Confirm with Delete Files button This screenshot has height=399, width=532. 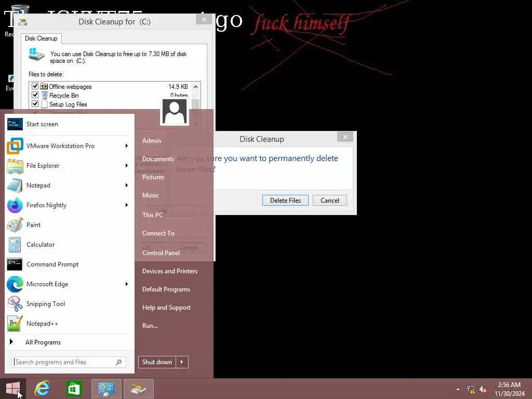285,201
